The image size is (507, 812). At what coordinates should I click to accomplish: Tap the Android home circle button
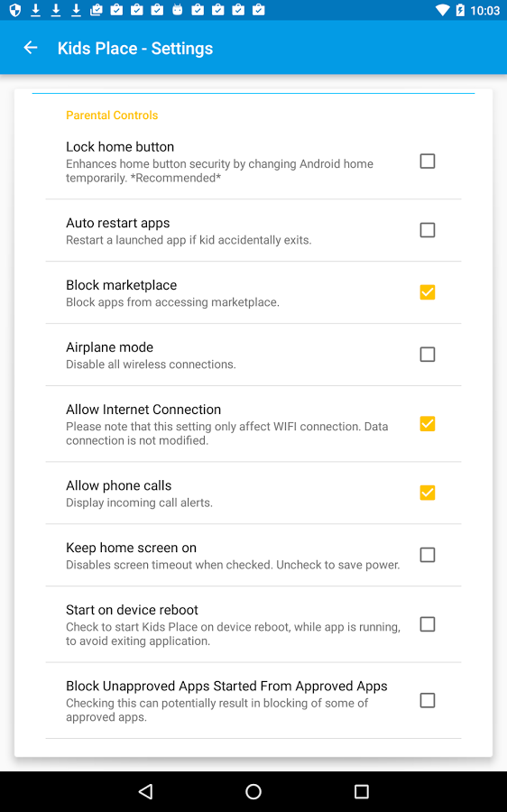pyautogui.click(x=253, y=790)
